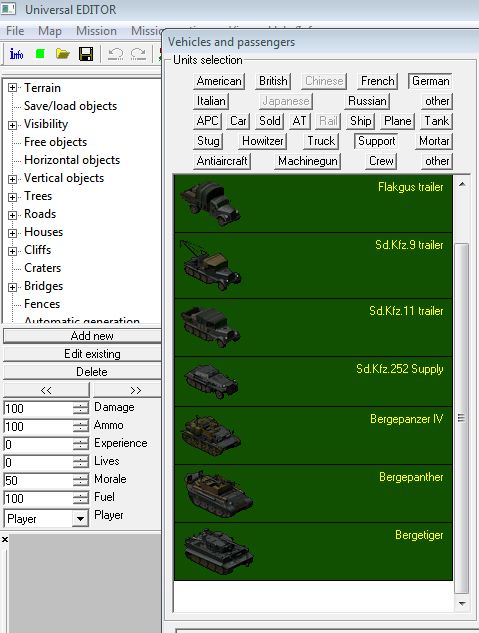Expand the Houses tree node
Screen dimensions: 479x633
click(13, 233)
